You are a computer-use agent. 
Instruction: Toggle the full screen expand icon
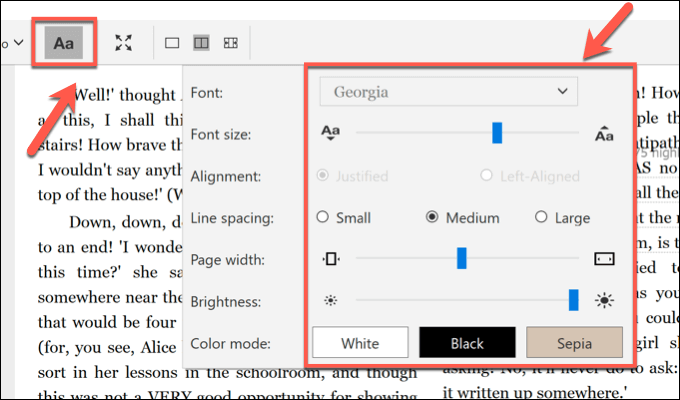pos(123,43)
